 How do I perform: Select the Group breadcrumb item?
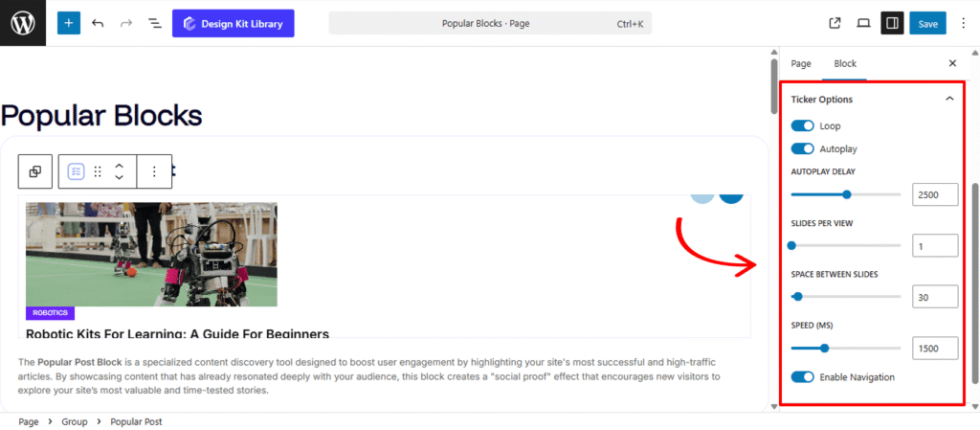(x=74, y=421)
